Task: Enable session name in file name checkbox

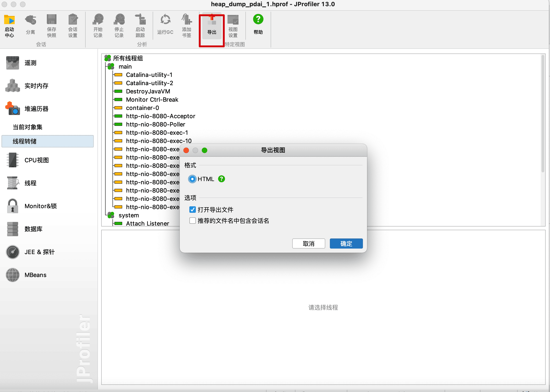Action: tap(192, 221)
